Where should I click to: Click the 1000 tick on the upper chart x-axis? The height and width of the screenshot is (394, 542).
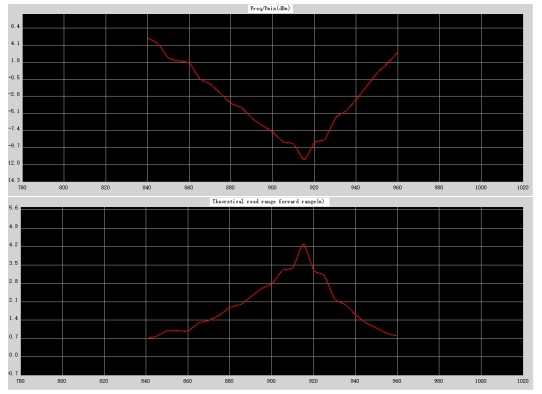[481, 187]
